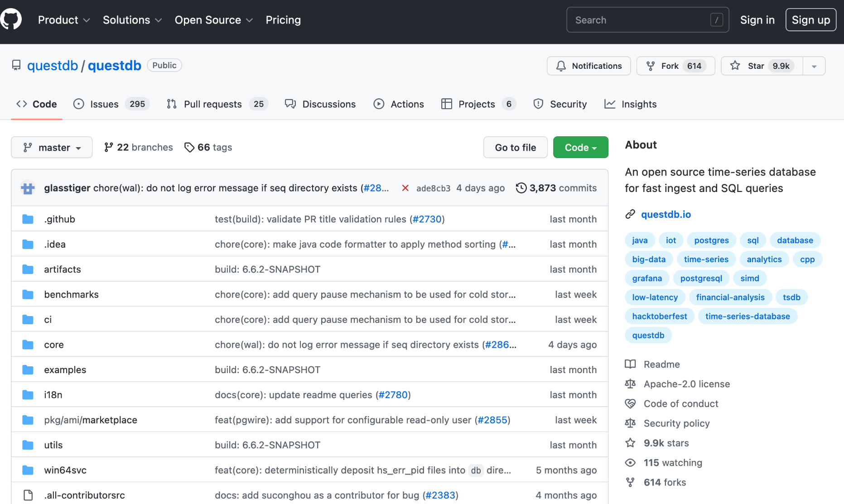Click the hacktoberfest topic tag

660,317
